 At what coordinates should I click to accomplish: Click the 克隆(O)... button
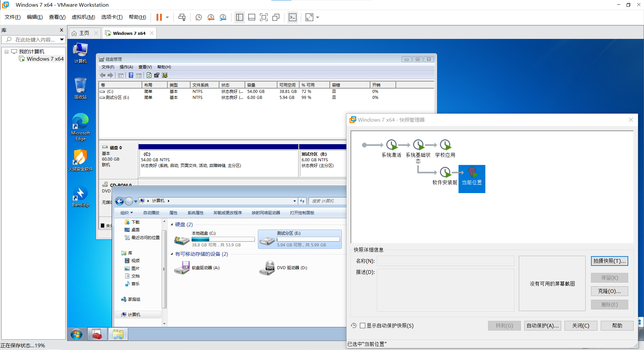point(609,291)
